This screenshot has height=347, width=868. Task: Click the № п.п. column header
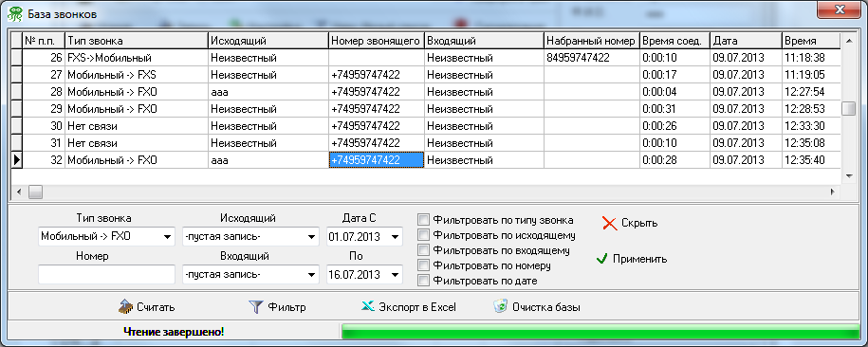(44, 41)
